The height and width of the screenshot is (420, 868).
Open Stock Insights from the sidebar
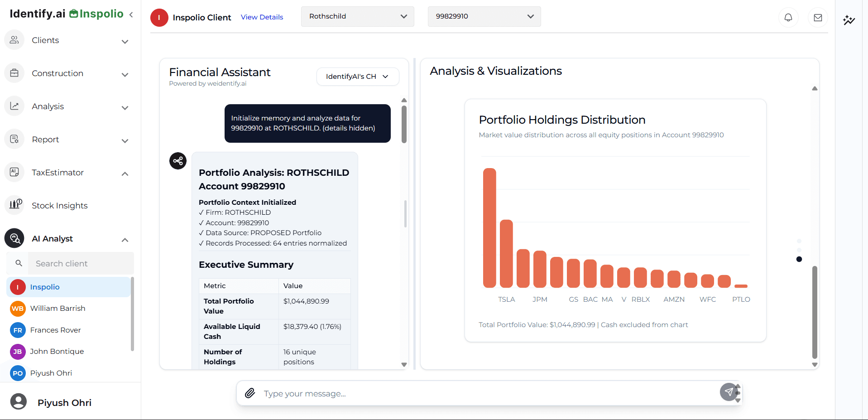point(59,205)
